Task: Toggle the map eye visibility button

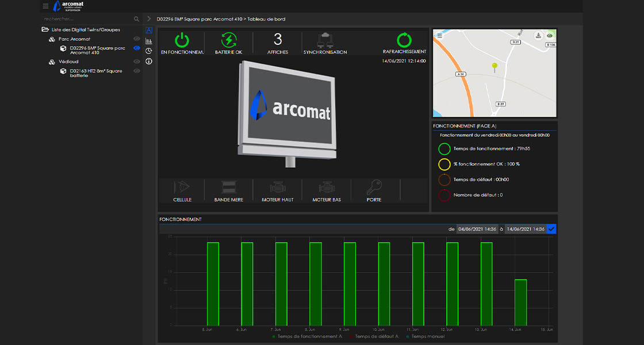Action: [x=550, y=36]
